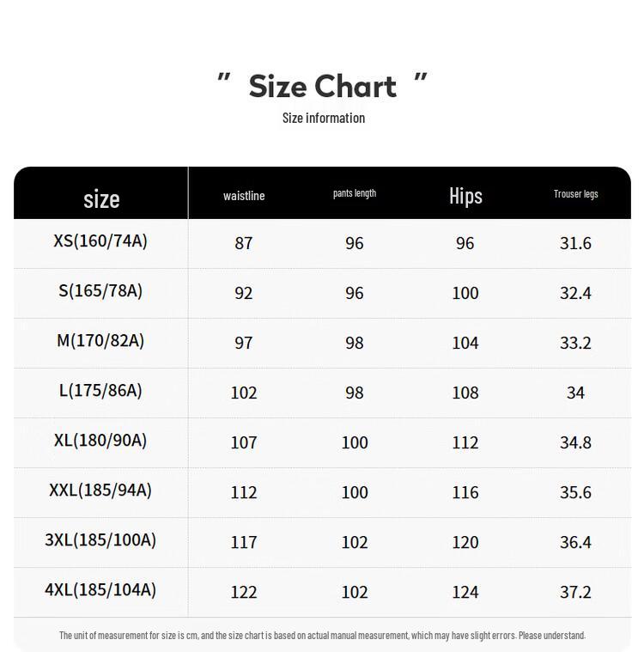The width and height of the screenshot is (644, 652).
Task: Click the Trouser legs column header
Action: point(575,194)
